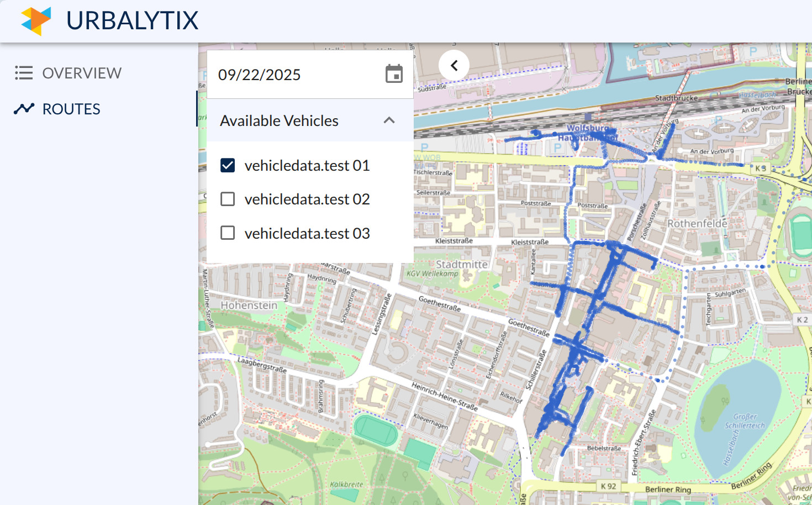Image resolution: width=812 pixels, height=505 pixels.
Task: Click the Heinrich-Heine-Straße street label
Action: pyautogui.click(x=445, y=396)
